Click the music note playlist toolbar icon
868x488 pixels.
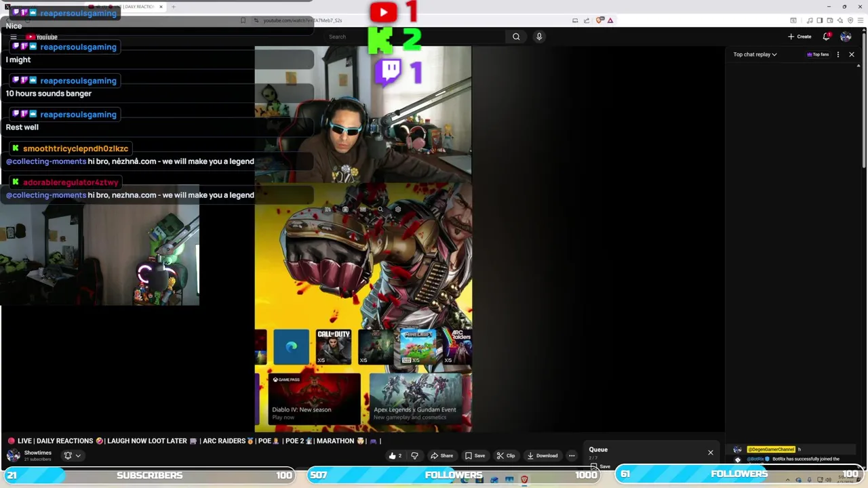tap(810, 20)
